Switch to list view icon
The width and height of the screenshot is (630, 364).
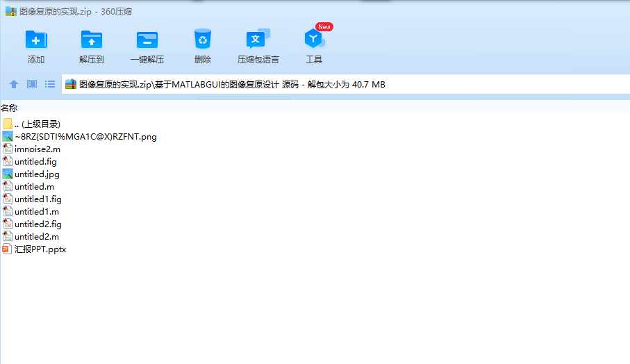coord(50,84)
